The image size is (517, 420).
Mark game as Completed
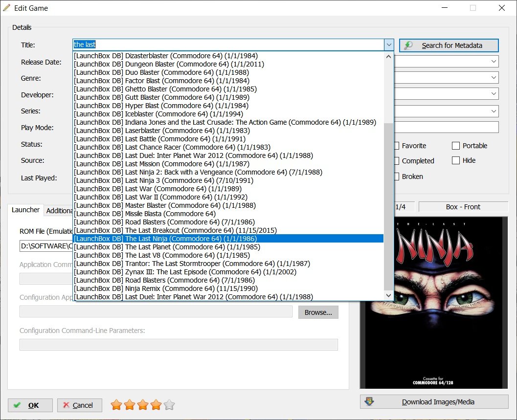[x=396, y=161]
